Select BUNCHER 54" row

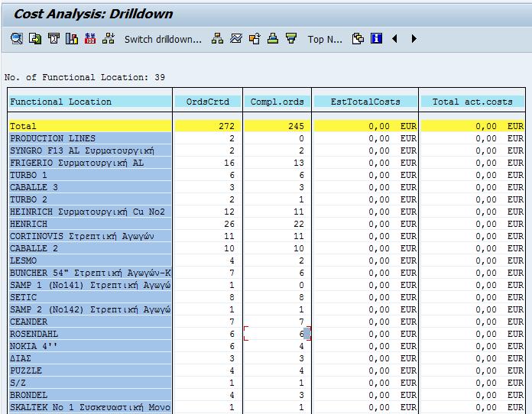90,273
